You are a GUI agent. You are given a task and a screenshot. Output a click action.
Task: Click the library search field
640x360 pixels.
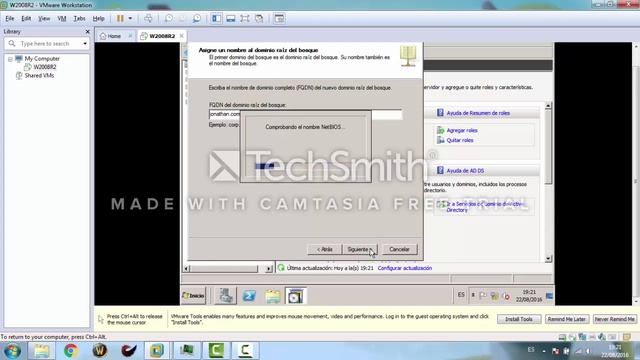click(x=46, y=43)
